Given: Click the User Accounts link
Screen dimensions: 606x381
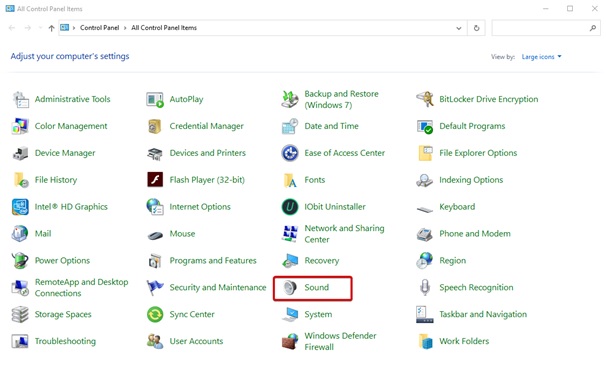Looking at the screenshot, I should coord(196,341).
